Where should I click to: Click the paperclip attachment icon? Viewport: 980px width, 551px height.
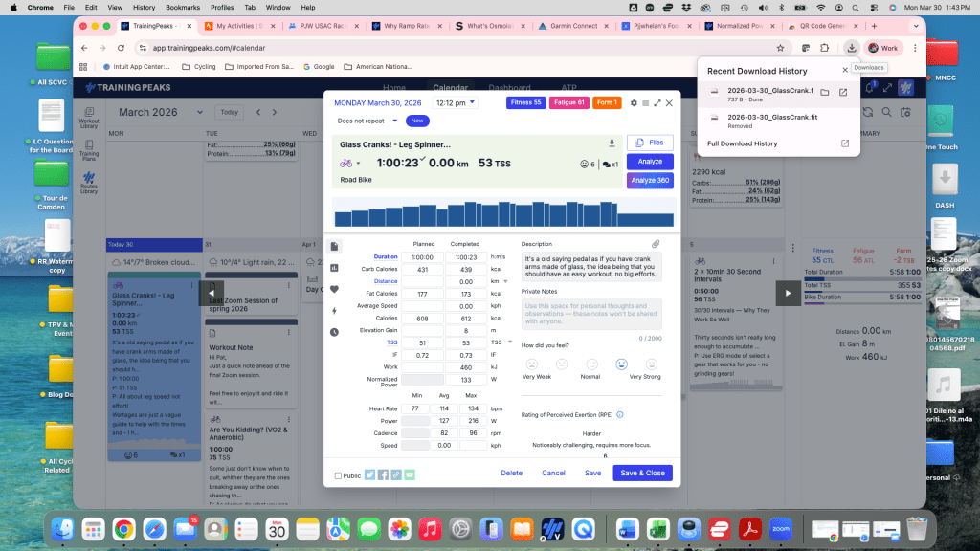coord(656,244)
